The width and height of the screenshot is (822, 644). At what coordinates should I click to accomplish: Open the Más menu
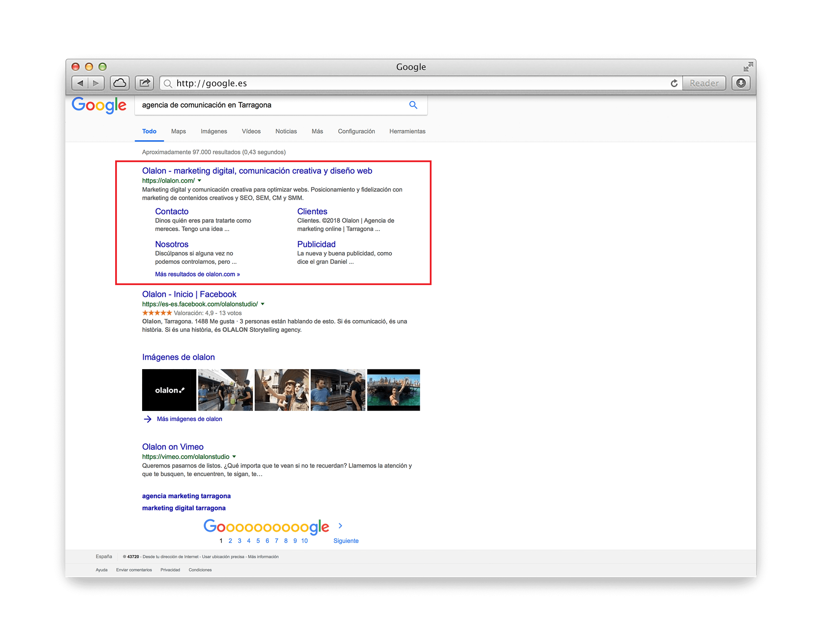click(x=317, y=131)
